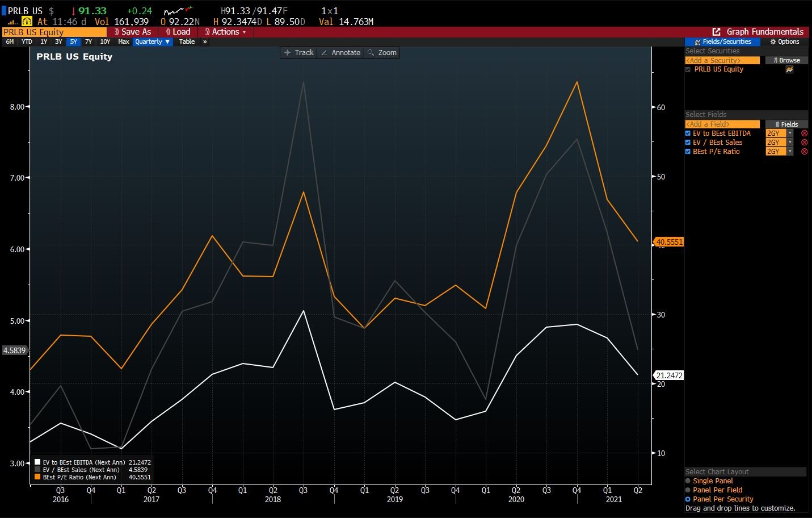Click the Fields button
This screenshot has width=812, height=518.
[786, 124]
